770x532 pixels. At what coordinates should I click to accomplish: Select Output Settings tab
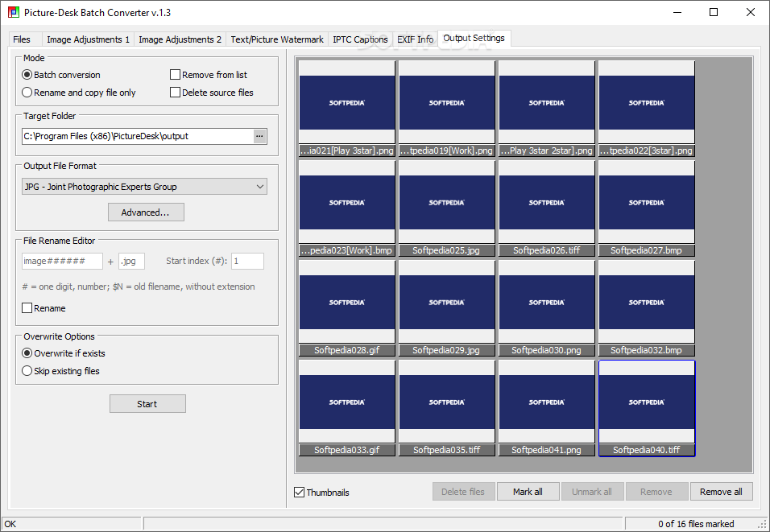[x=474, y=38]
